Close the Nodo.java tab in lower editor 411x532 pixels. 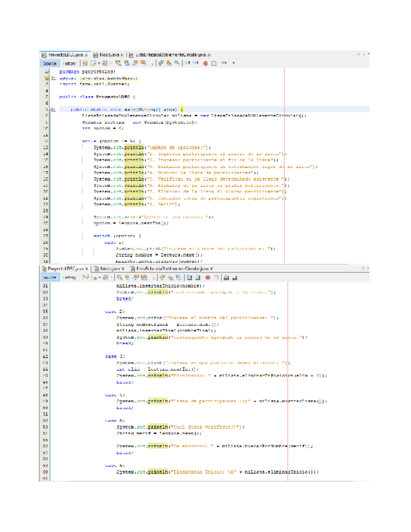[x=123, y=268]
